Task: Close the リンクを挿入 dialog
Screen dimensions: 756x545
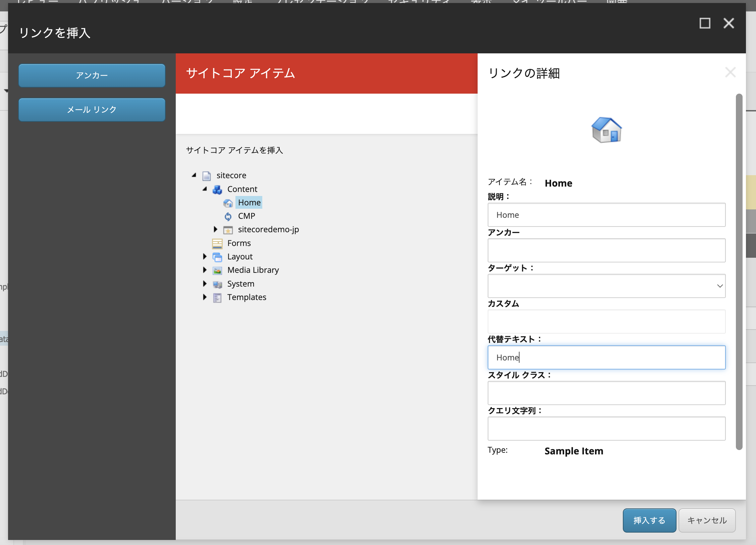Action: click(x=728, y=23)
